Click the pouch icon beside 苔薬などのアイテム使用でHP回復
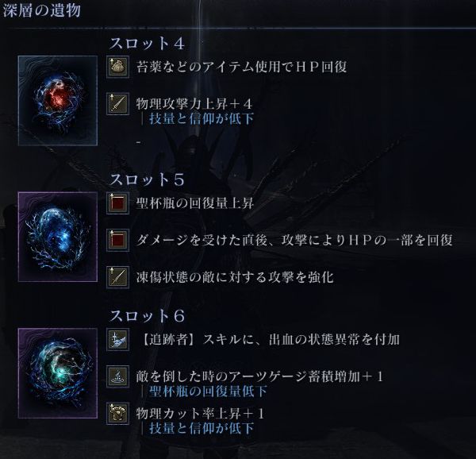476x459 pixels. pyautogui.click(x=117, y=67)
